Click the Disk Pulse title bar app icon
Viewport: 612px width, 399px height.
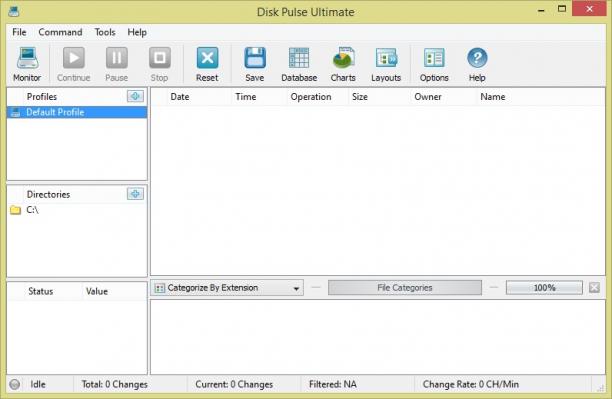pos(14,11)
